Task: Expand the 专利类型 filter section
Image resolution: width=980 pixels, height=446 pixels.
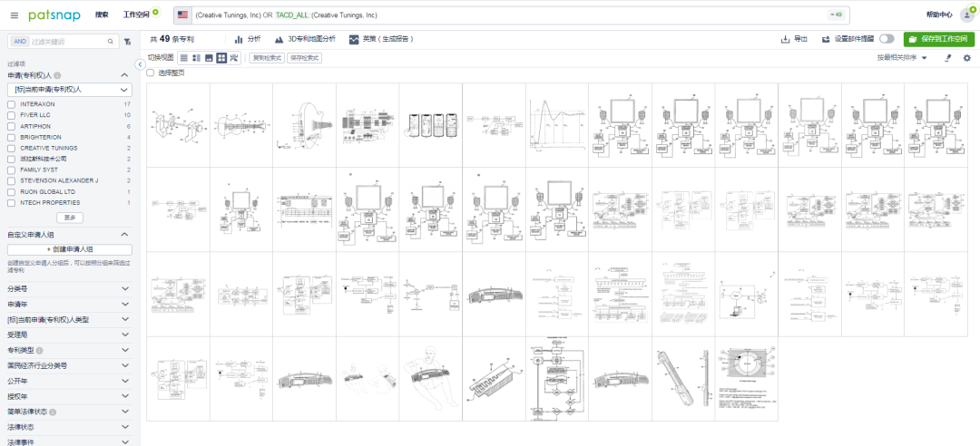Action: [x=124, y=350]
